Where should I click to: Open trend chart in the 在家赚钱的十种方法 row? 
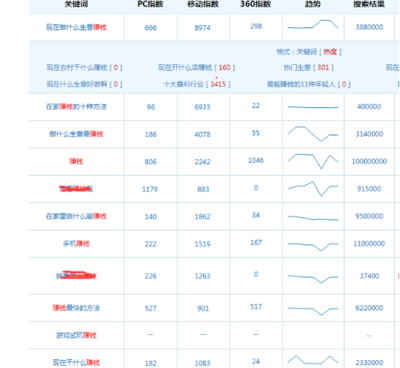tap(313, 107)
